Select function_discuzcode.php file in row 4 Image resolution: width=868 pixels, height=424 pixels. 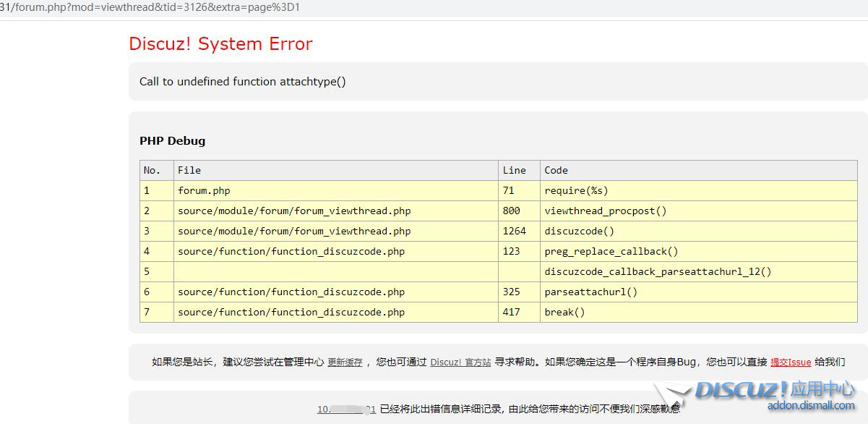[336, 252]
